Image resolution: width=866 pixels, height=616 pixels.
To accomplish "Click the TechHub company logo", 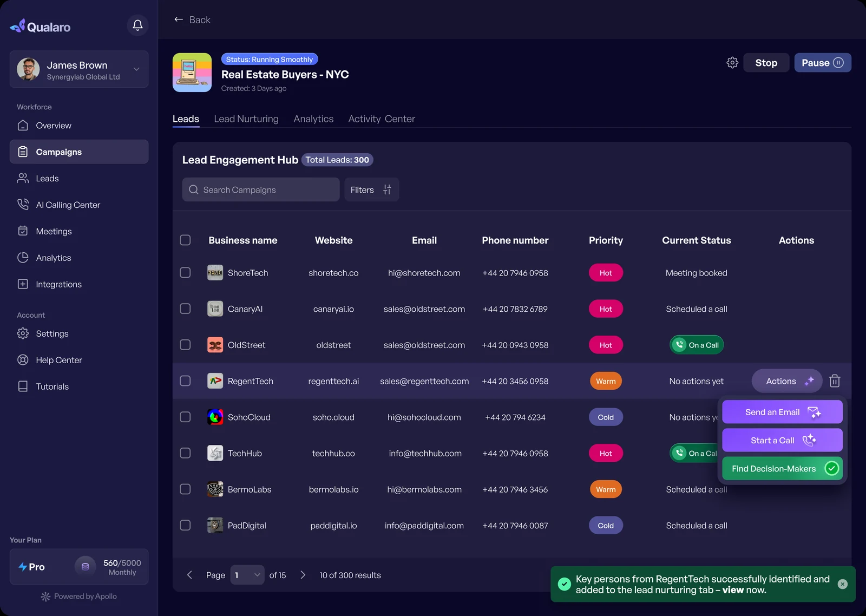I will (x=215, y=453).
